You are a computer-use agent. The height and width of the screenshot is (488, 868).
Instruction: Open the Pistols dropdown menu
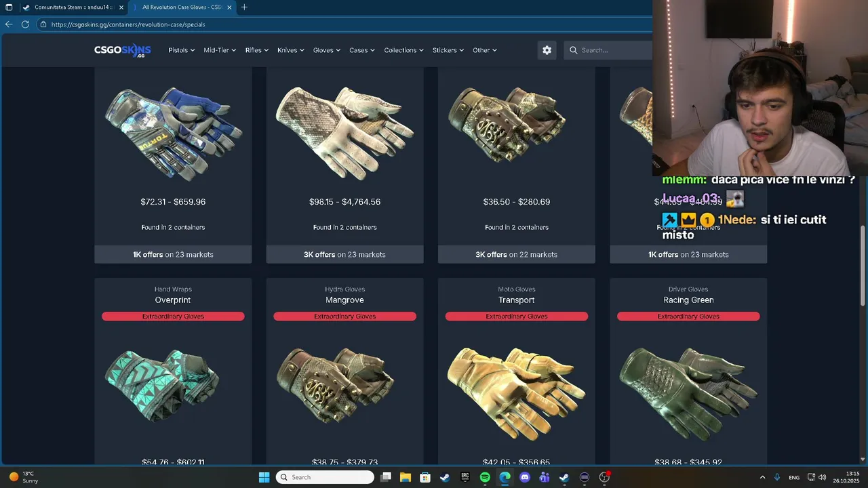coord(182,50)
